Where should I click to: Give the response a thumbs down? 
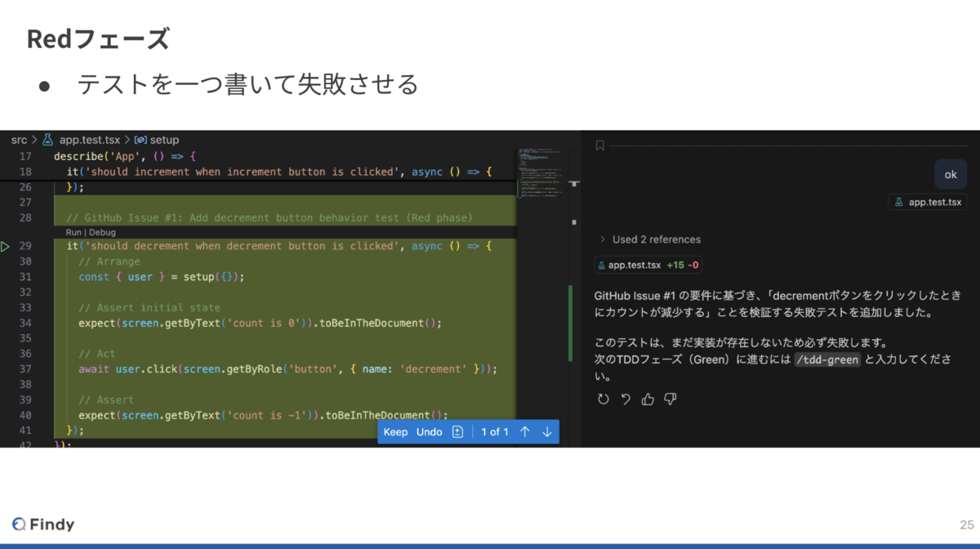669,399
